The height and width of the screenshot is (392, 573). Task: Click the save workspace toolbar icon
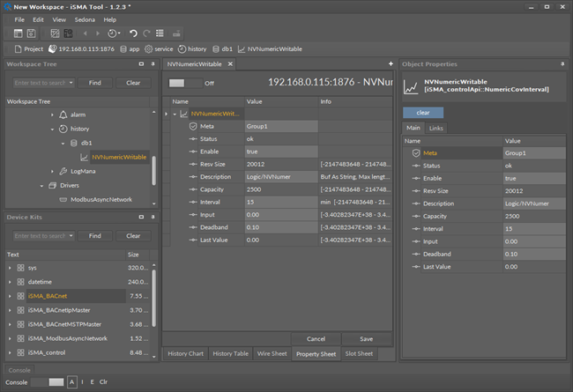pyautogui.click(x=32, y=33)
